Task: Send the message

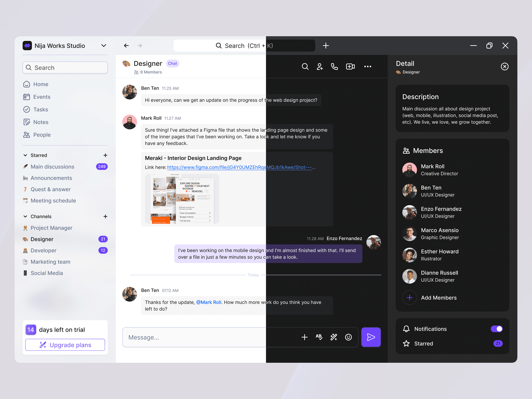Action: click(x=371, y=337)
